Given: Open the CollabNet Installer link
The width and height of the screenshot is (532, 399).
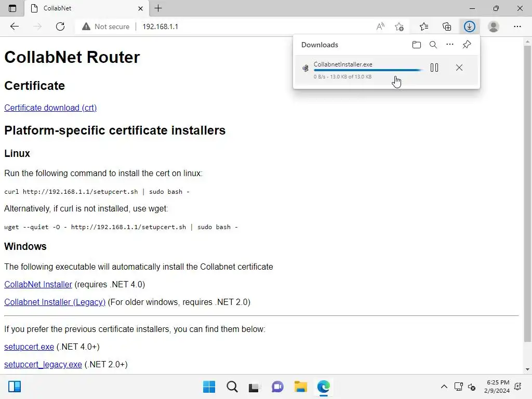Looking at the screenshot, I should [38, 284].
